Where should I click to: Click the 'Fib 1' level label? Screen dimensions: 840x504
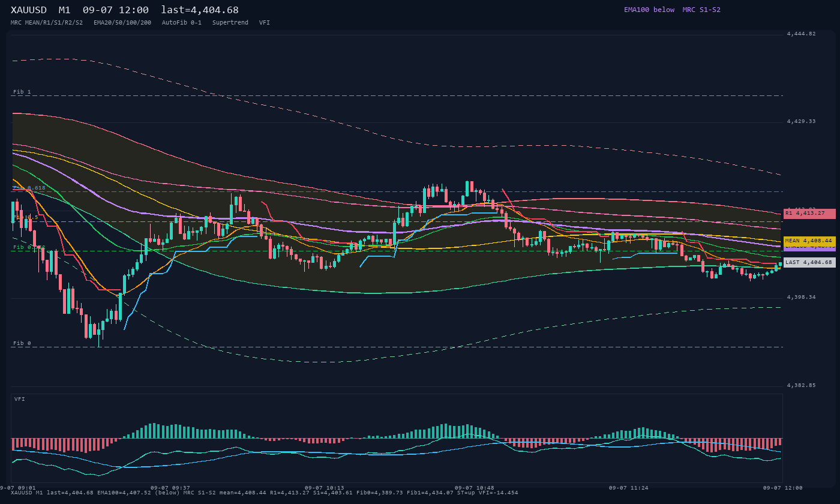22,92
